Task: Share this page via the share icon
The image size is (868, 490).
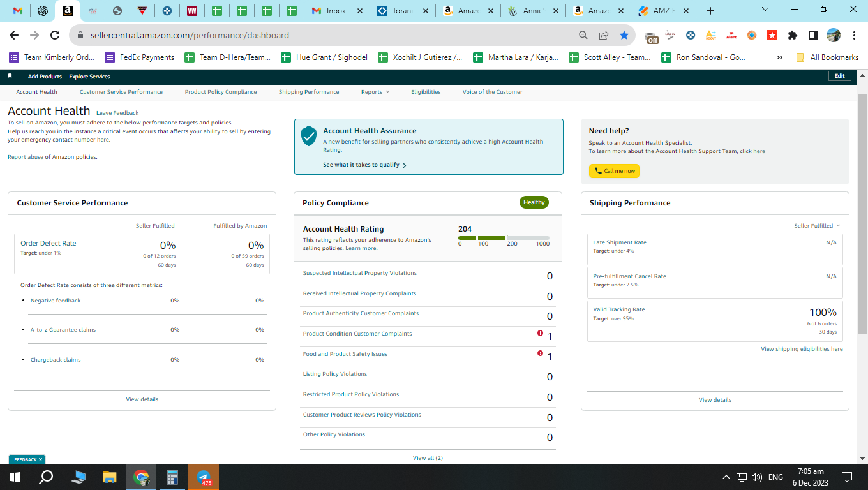Action: (603, 35)
